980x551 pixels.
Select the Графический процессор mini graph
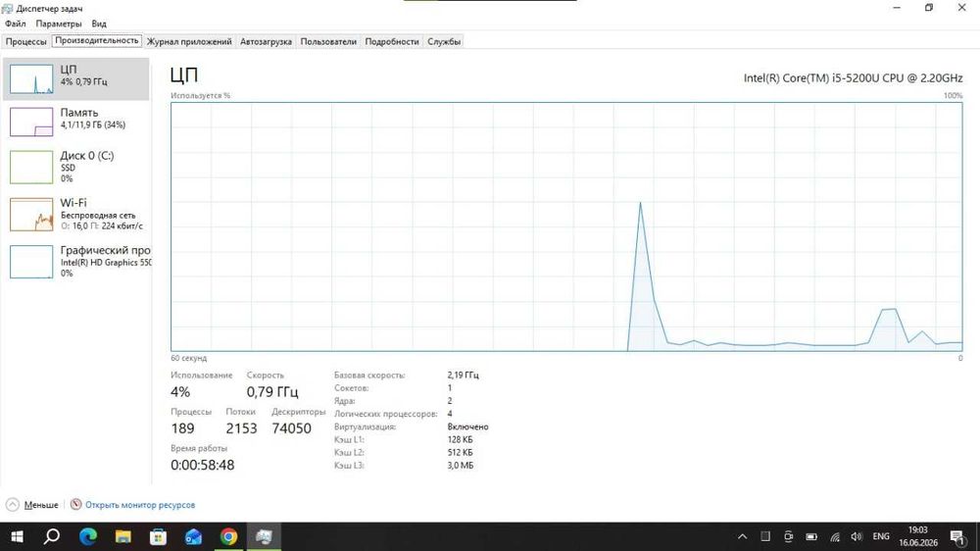point(31,262)
